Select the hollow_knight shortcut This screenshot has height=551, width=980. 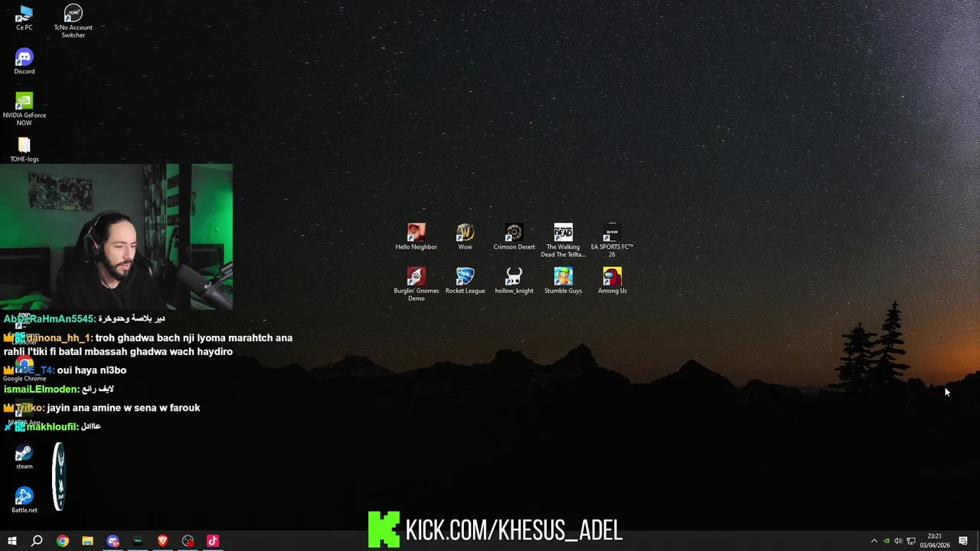(x=514, y=281)
